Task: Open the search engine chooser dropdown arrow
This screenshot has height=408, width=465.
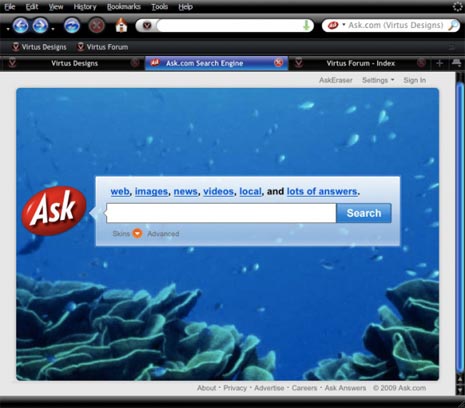Action: [343, 24]
